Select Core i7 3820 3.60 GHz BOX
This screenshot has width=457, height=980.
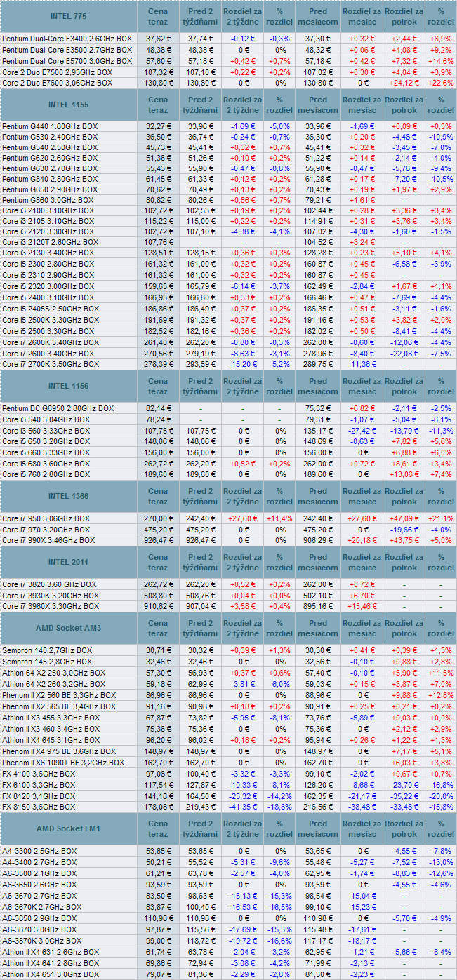tap(49, 584)
